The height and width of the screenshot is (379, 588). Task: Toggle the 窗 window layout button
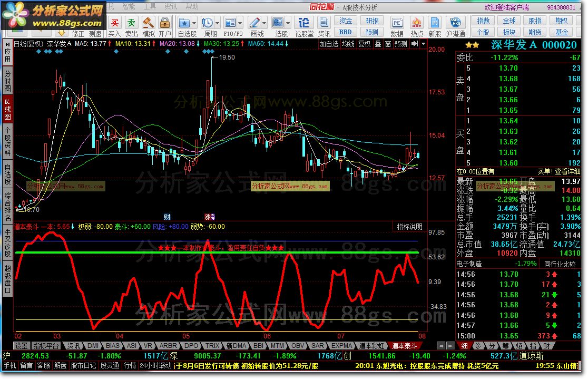[388, 44]
